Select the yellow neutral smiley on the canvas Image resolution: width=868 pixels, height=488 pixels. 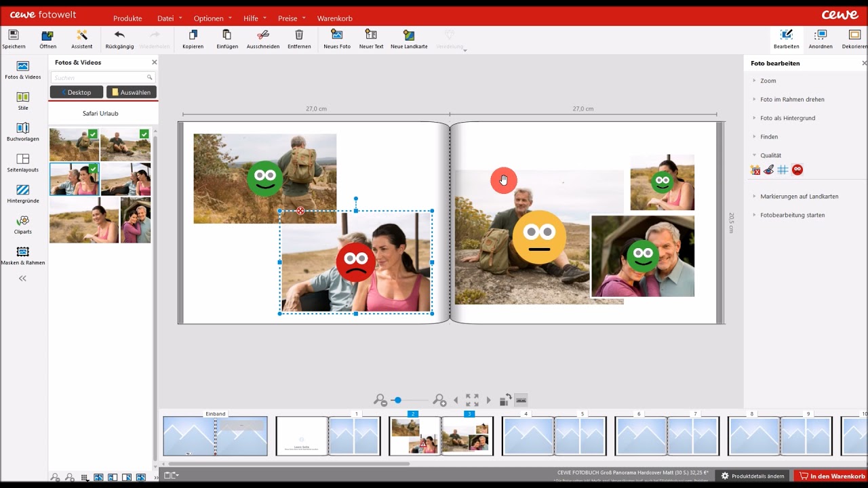point(539,237)
